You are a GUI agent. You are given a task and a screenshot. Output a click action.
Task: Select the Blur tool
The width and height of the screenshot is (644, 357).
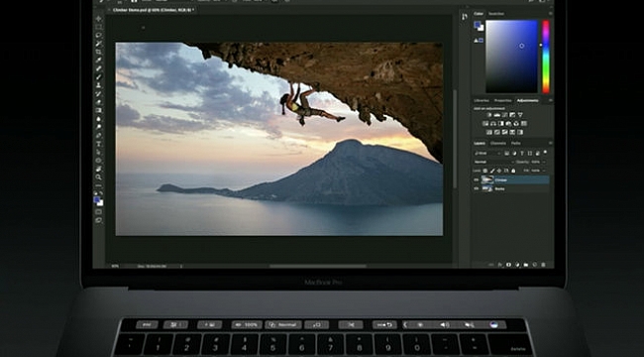click(x=98, y=119)
